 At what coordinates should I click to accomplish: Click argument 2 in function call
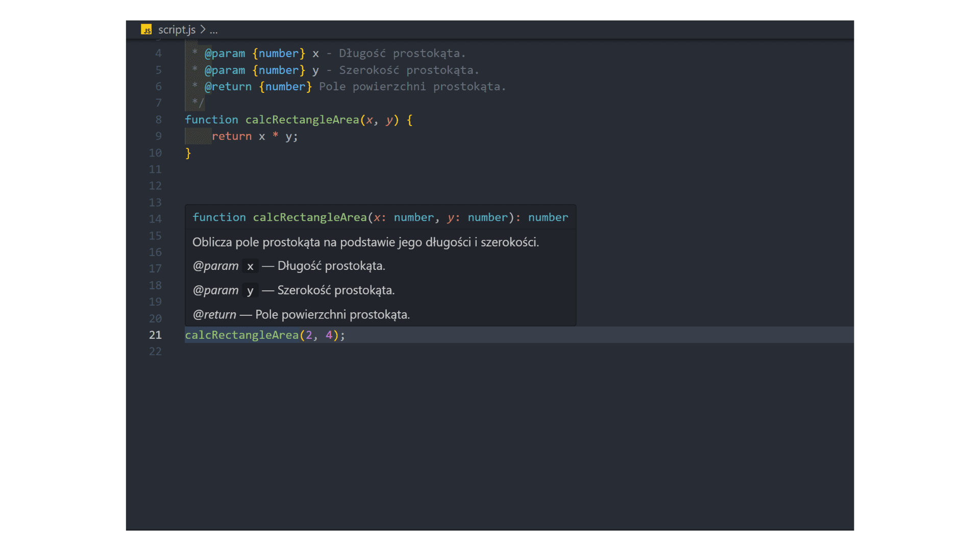pos(309,335)
